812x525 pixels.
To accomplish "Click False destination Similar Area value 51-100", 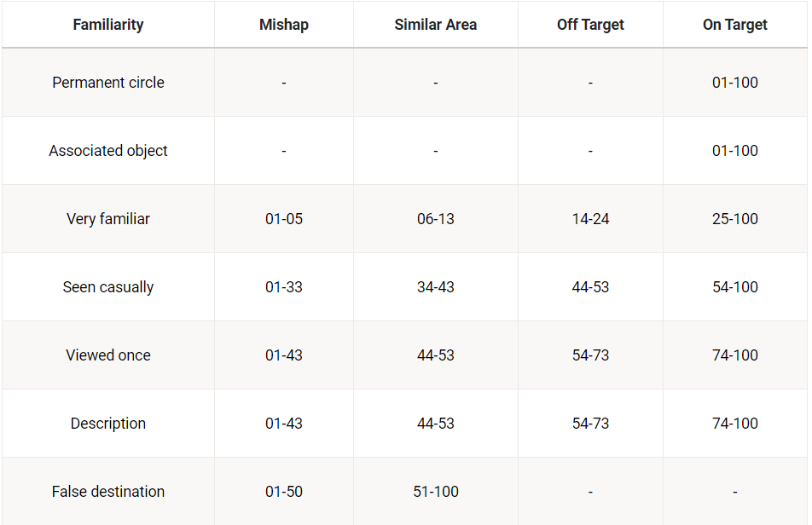I will [436, 492].
